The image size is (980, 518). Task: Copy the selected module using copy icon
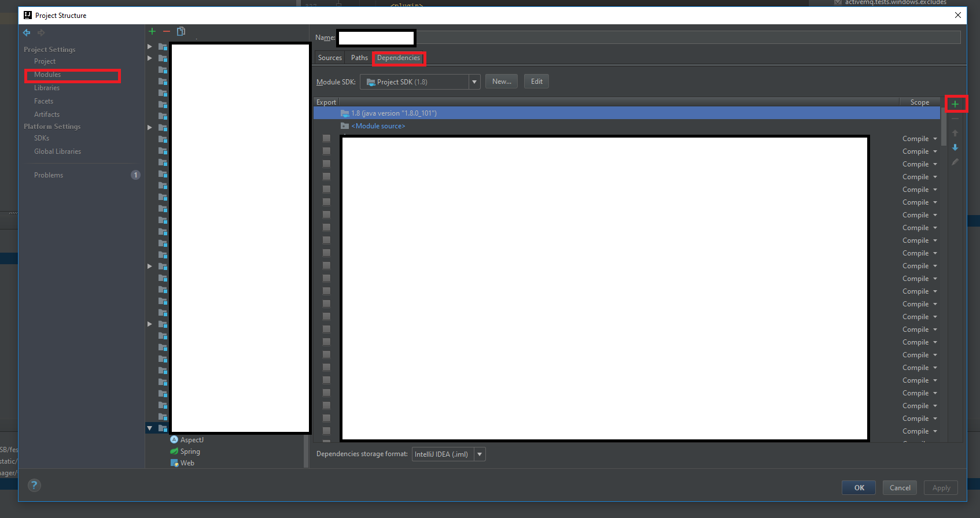(181, 31)
